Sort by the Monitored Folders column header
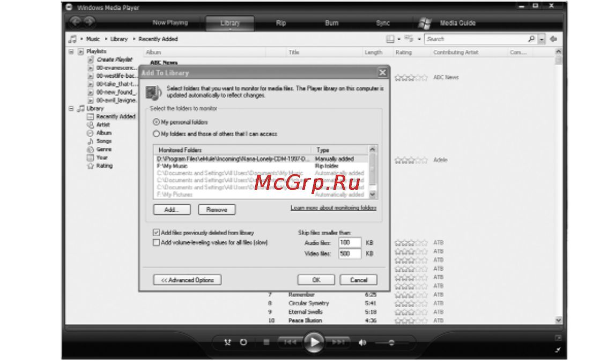The height and width of the screenshot is (364, 608). tap(232, 150)
